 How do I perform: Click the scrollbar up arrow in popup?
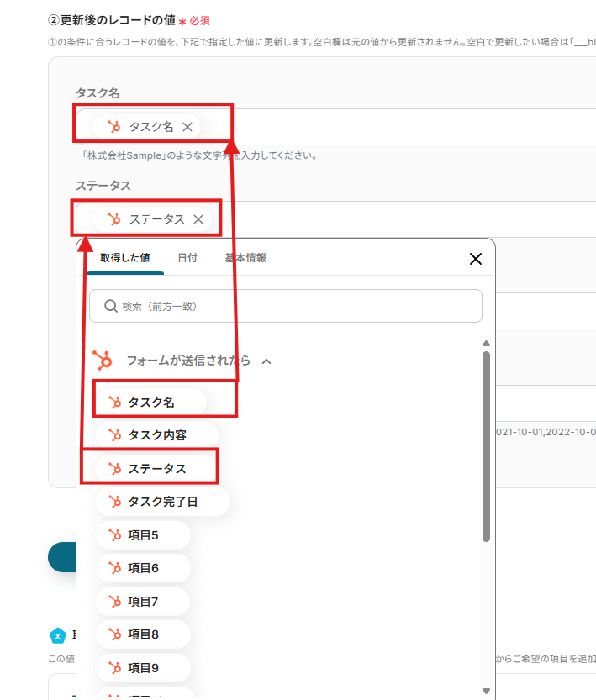tap(486, 344)
